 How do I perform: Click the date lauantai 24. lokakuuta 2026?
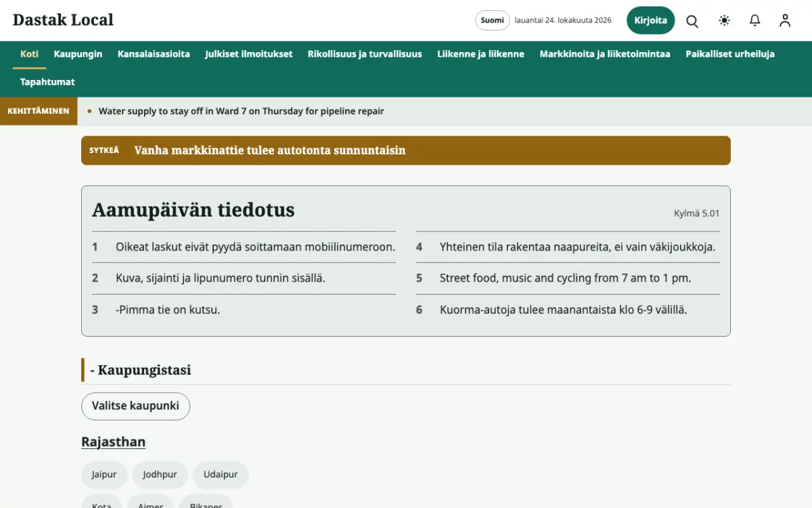[x=563, y=20]
